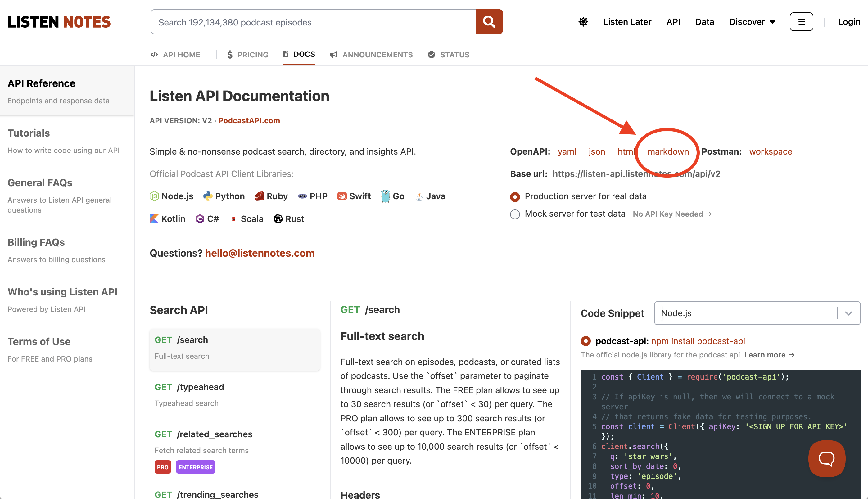The image size is (868, 499).
Task: Click the Rust library icon
Action: coord(278,219)
